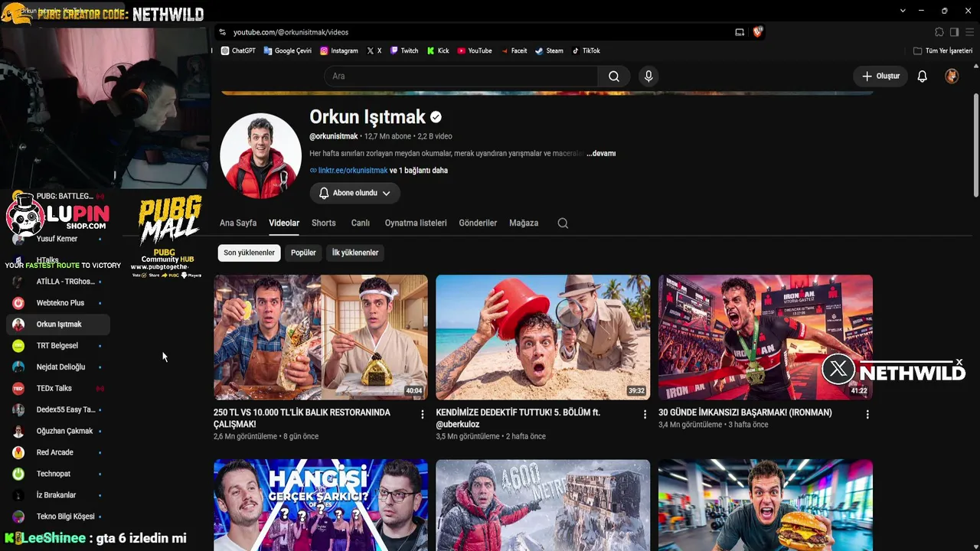Open the YouTube notifications bell
Image resolution: width=980 pixels, height=551 pixels.
(923, 77)
